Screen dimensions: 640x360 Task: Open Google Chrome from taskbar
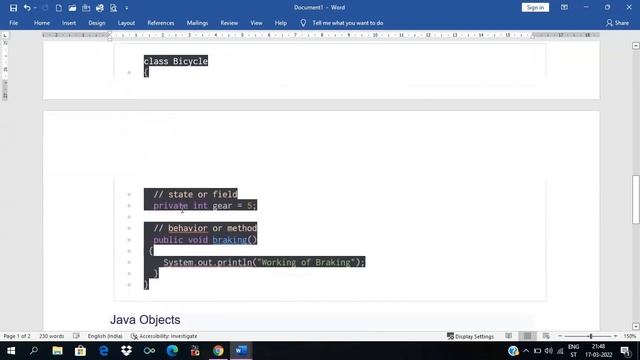tap(218, 351)
